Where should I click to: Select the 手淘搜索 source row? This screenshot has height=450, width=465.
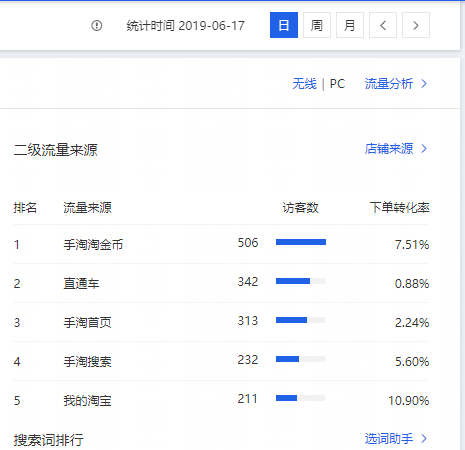pos(221,361)
